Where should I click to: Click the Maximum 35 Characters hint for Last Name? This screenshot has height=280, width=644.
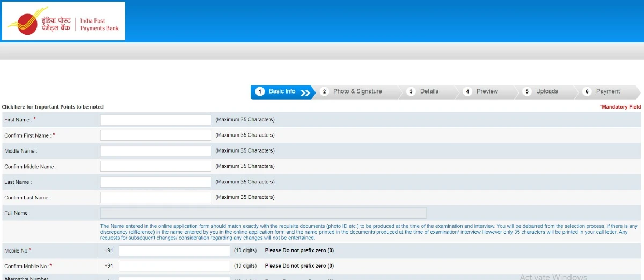245,182
